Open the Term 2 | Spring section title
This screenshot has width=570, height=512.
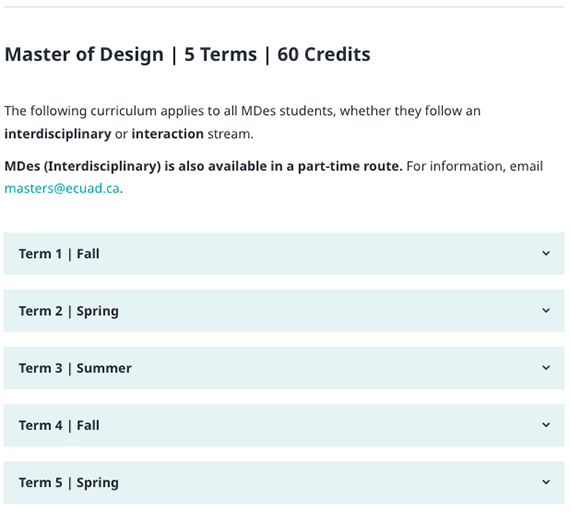pyautogui.click(x=69, y=311)
